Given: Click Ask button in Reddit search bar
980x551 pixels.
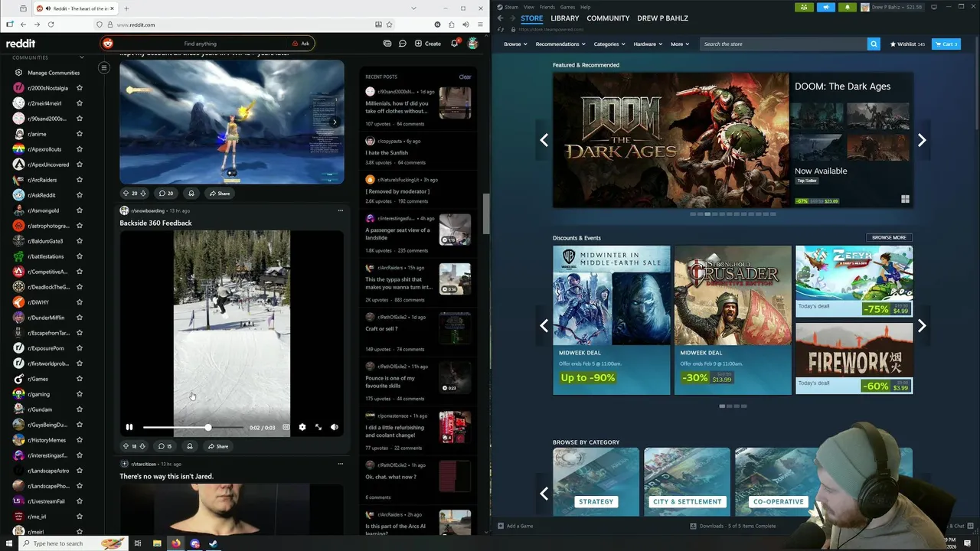Looking at the screenshot, I should (301, 44).
